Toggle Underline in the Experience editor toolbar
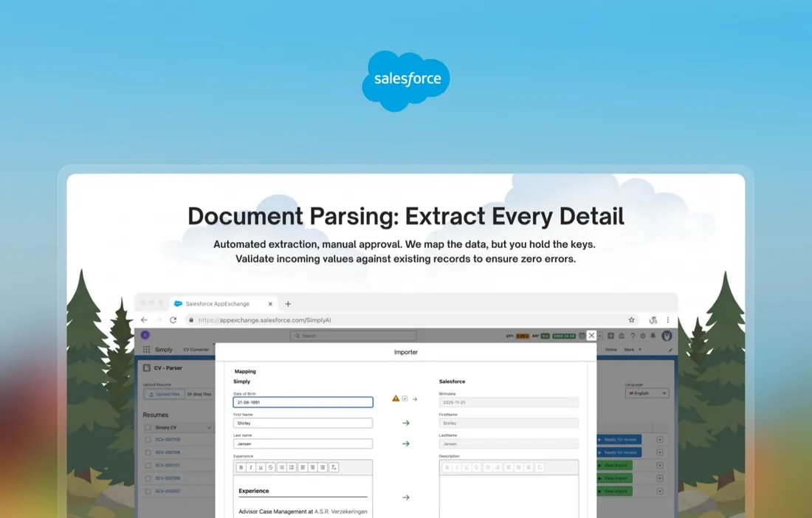This screenshot has width=812, height=518. coord(261,467)
